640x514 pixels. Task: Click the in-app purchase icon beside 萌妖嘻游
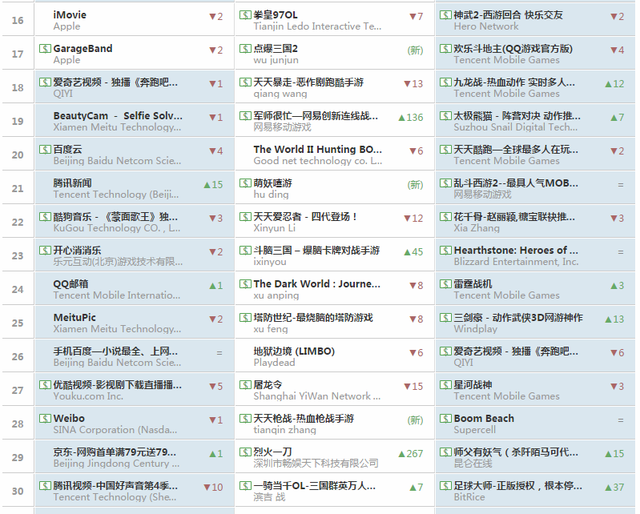245,183
